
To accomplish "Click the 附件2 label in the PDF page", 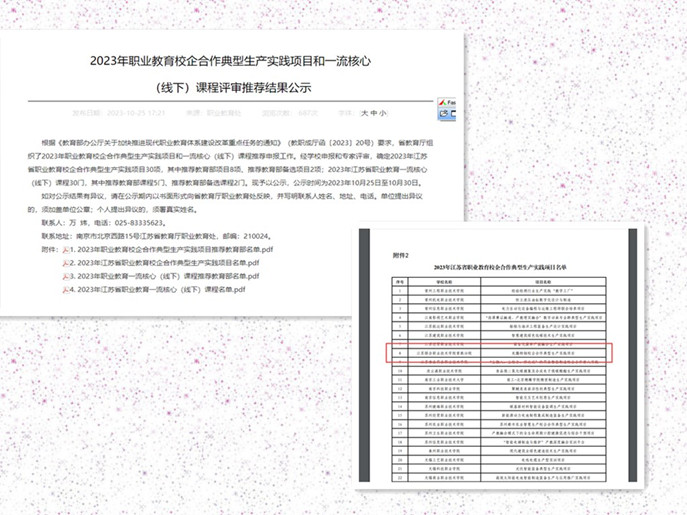I will click(x=400, y=255).
